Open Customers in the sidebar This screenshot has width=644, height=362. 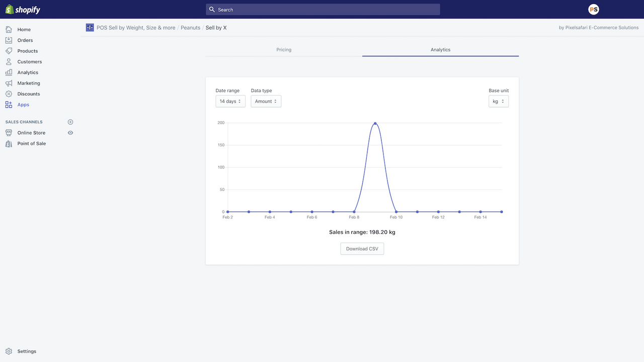tap(30, 62)
